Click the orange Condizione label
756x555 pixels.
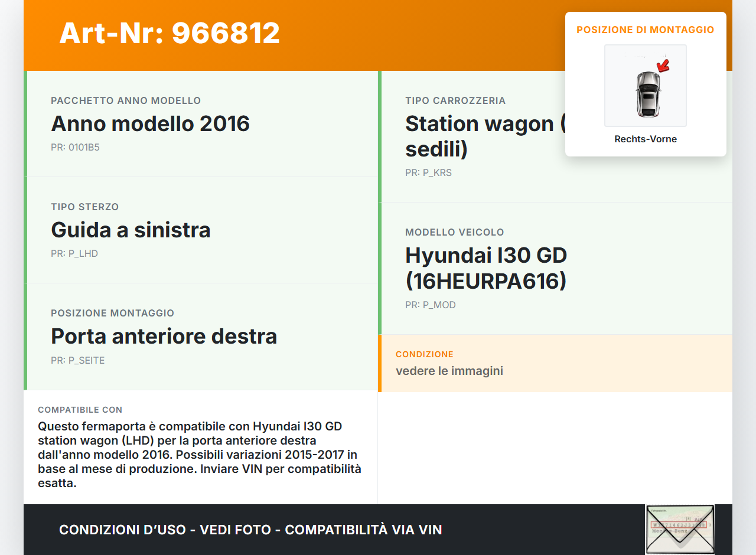pyautogui.click(x=424, y=354)
